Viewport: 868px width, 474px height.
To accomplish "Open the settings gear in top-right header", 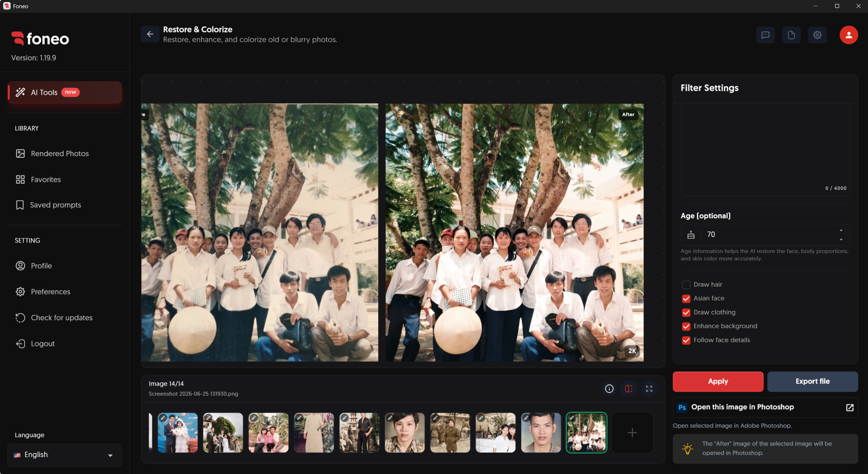I will pos(817,35).
